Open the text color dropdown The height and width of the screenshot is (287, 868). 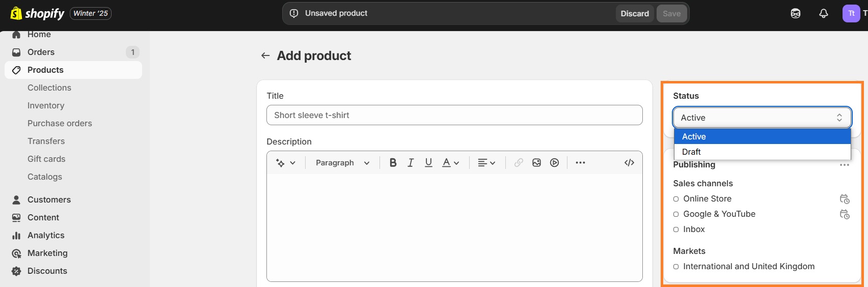pos(450,163)
